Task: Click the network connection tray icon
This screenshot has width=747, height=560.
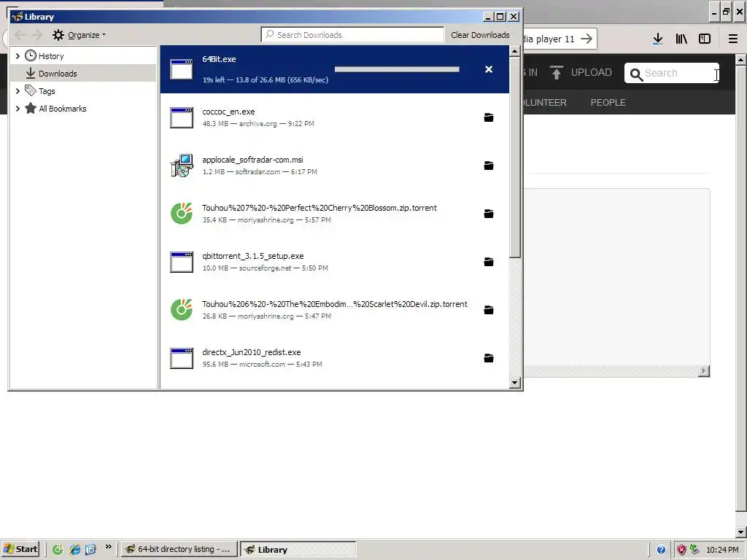Action: click(694, 550)
